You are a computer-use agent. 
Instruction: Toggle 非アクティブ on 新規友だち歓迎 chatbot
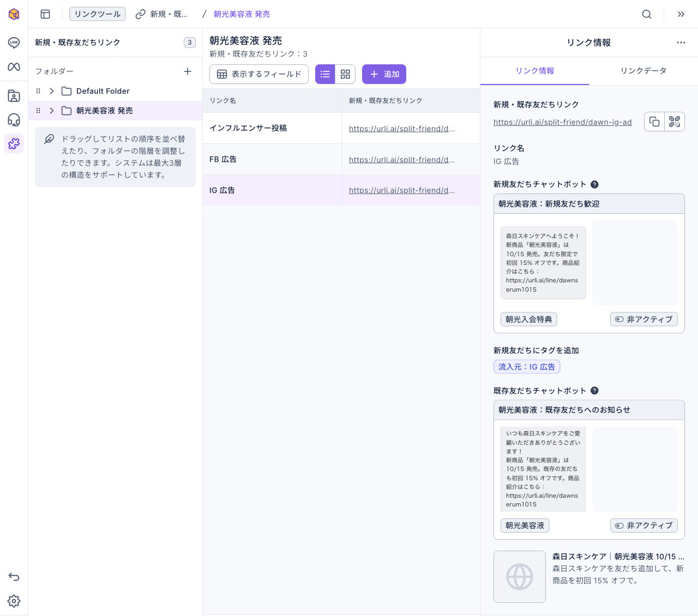[x=643, y=319]
